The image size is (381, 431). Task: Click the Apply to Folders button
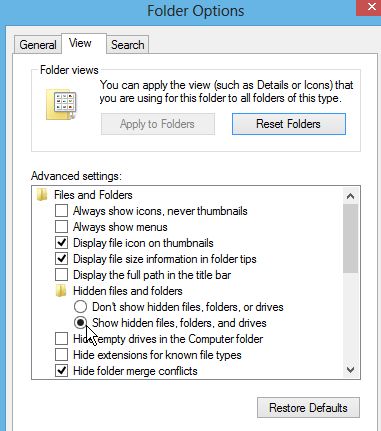158,124
